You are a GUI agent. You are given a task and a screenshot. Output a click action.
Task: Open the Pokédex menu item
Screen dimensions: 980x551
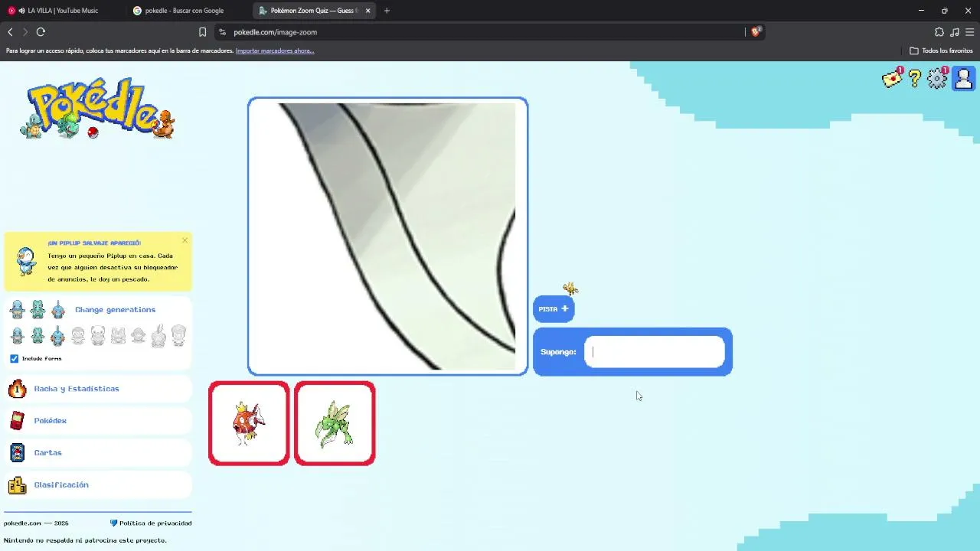coord(98,421)
